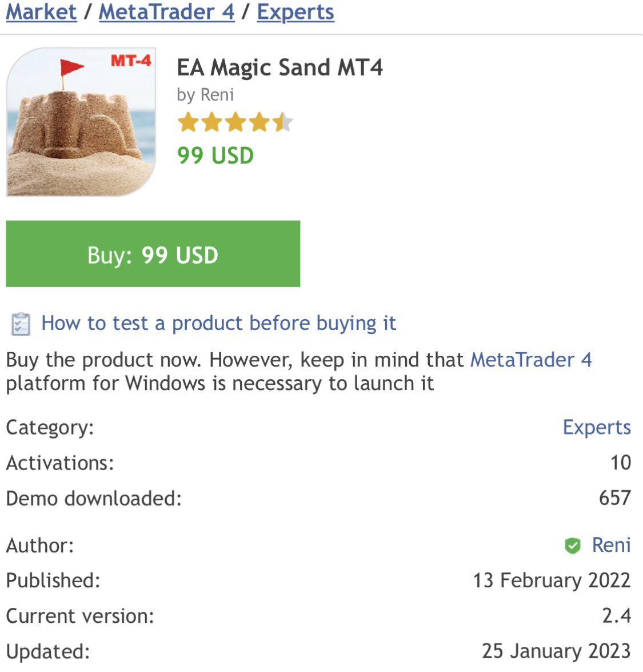Click the Updated date 25 January 2023
The height and width of the screenshot is (672, 643).
(x=556, y=651)
